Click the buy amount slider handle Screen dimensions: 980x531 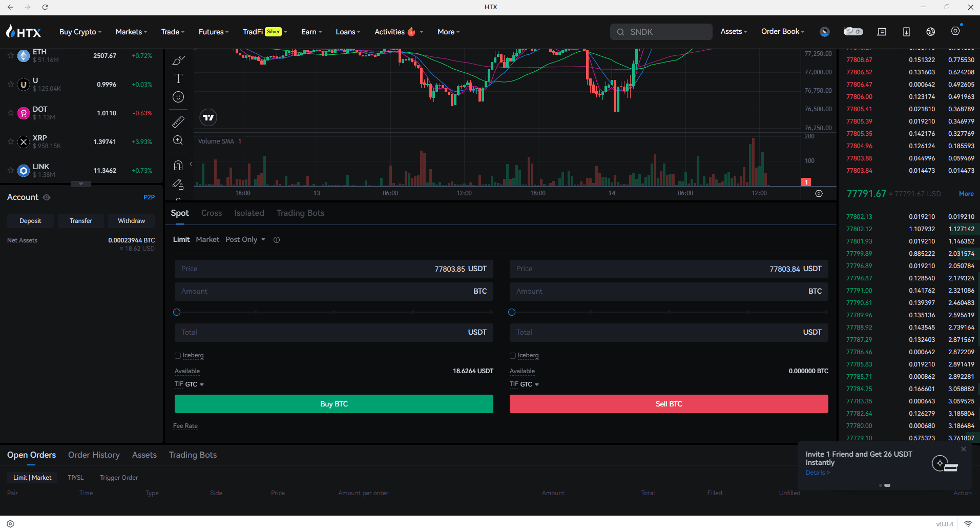(x=177, y=312)
